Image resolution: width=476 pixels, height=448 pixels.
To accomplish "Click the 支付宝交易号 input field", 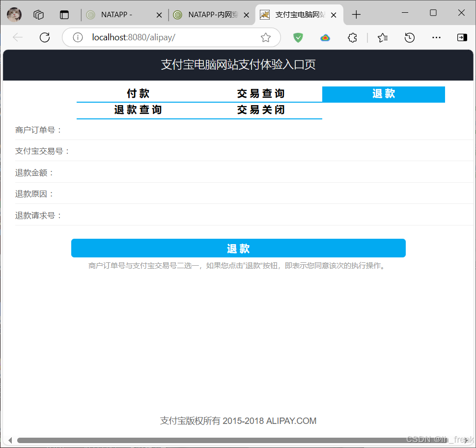I will pyautogui.click(x=272, y=151).
